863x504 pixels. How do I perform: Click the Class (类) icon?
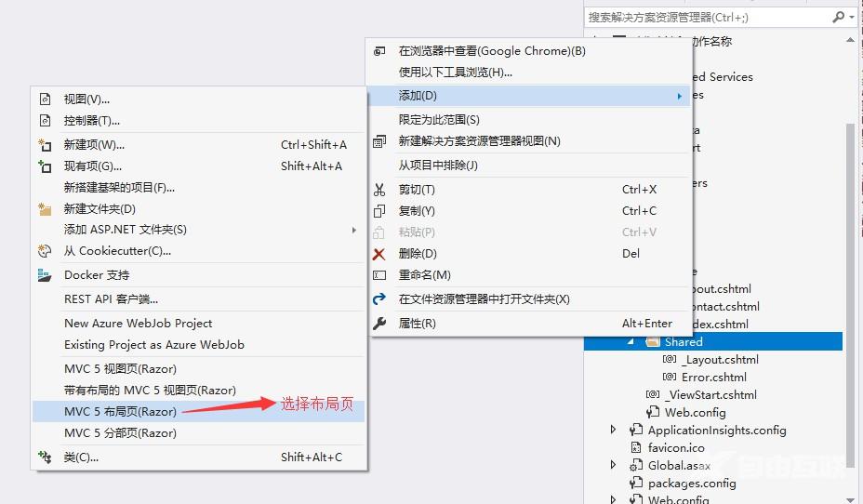(45, 458)
